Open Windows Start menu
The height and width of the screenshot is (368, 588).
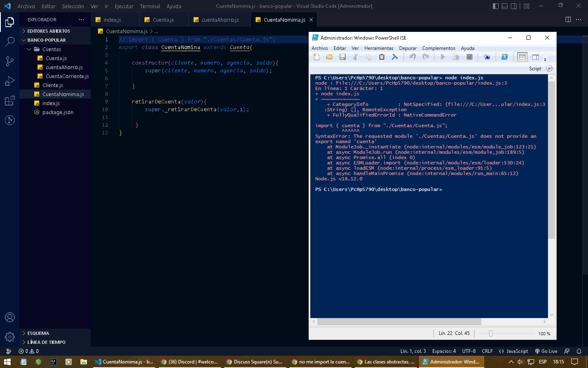[7, 362]
